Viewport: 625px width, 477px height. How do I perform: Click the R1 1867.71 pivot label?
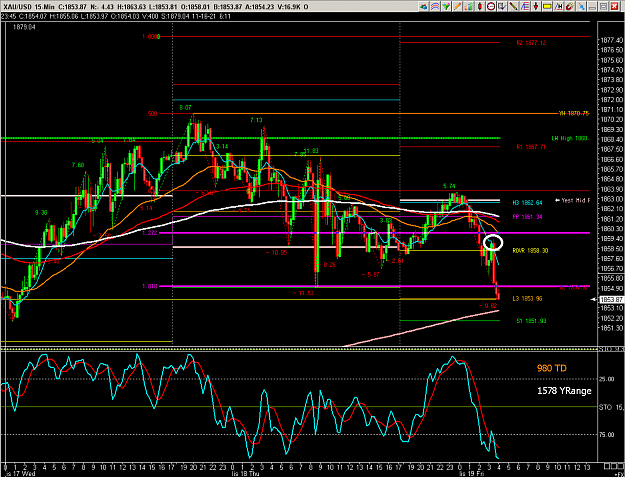pyautogui.click(x=531, y=147)
